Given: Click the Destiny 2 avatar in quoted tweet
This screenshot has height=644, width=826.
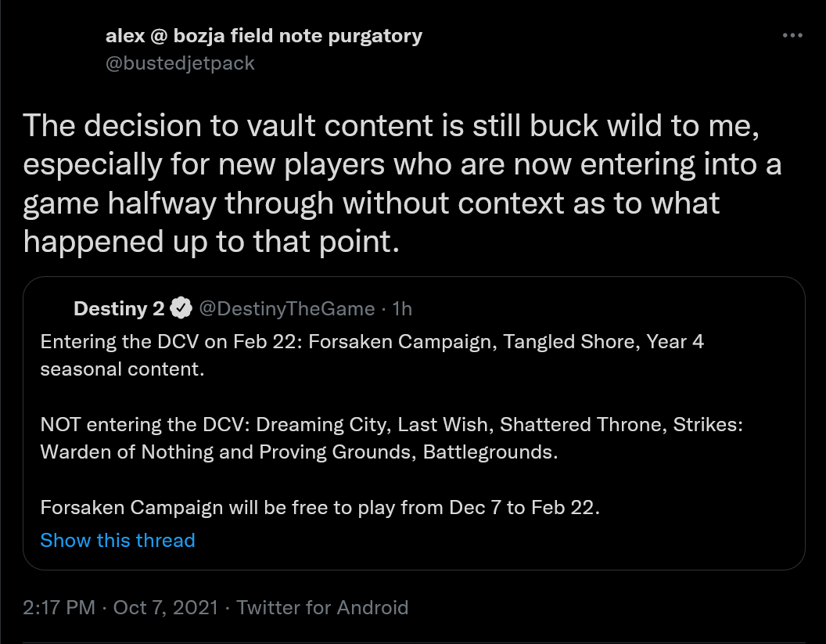Looking at the screenshot, I should pyautogui.click(x=54, y=308).
